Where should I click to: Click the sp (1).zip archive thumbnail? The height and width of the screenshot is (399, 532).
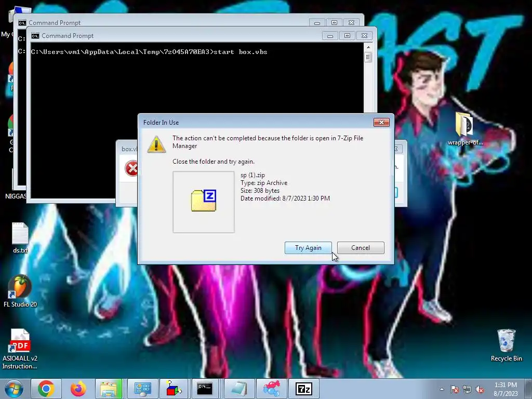tap(204, 202)
